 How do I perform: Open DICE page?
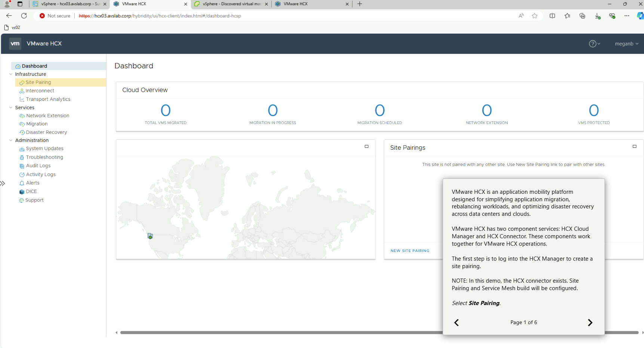pos(31,192)
